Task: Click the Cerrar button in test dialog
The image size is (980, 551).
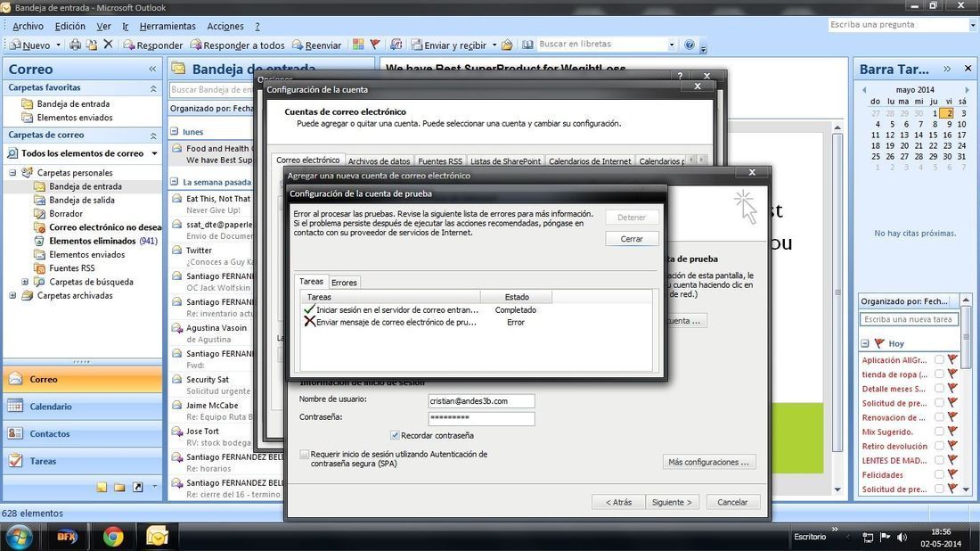Action: click(632, 239)
